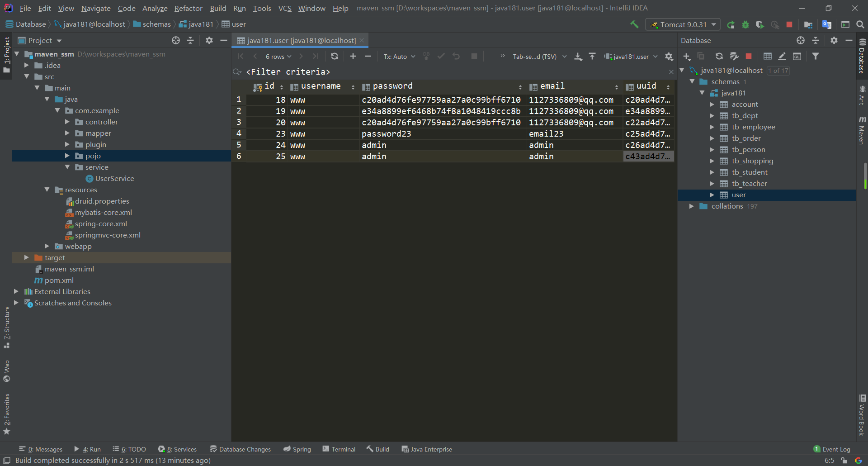The image size is (868, 466).
Task: Add a new row with the plus icon
Action: [x=353, y=56]
